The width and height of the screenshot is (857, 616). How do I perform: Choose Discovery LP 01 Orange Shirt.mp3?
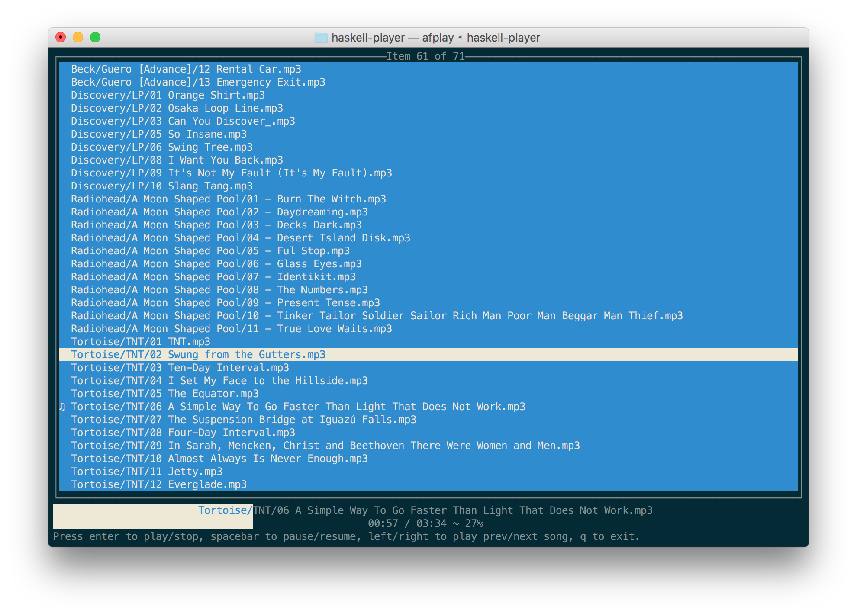(168, 95)
